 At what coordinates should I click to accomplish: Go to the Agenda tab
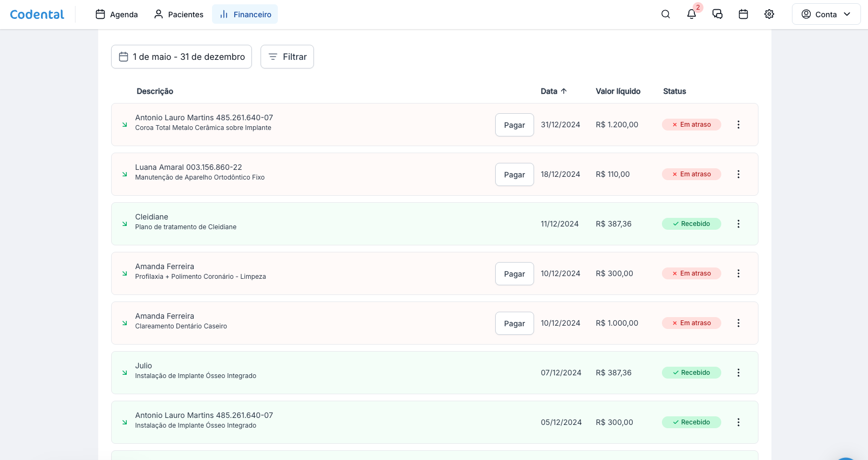117,15
